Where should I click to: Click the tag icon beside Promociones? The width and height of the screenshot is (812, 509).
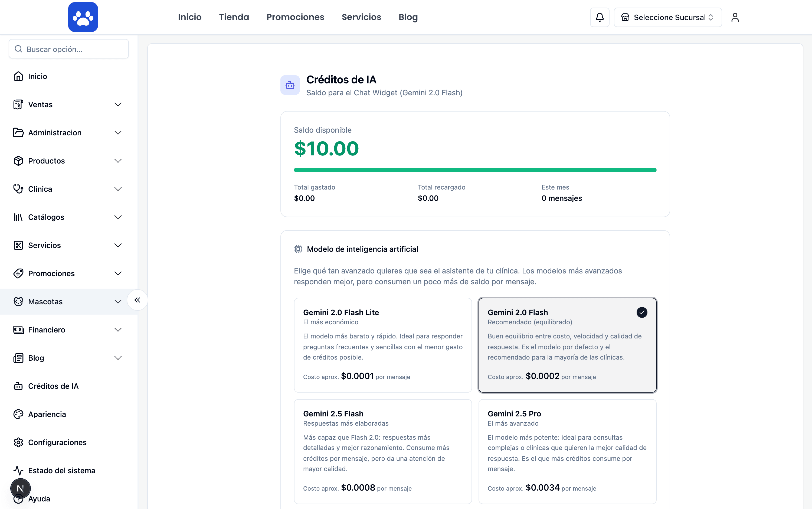coord(18,273)
